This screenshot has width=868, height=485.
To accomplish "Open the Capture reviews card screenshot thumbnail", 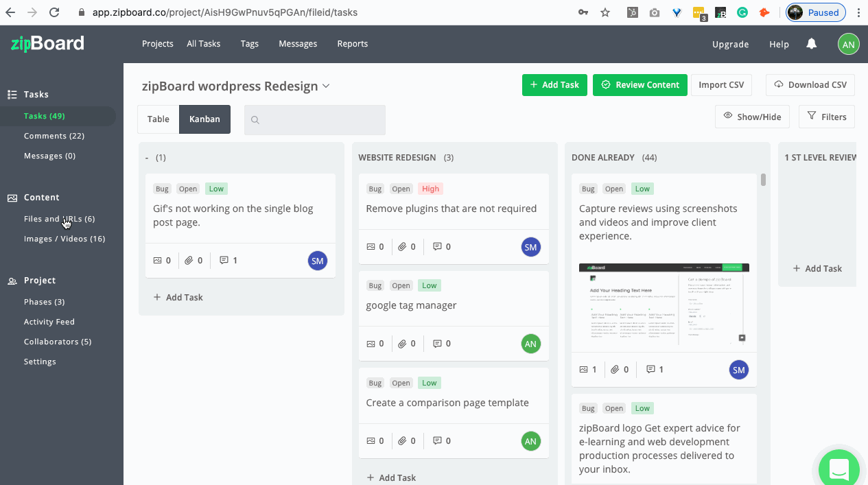I will pyautogui.click(x=664, y=303).
